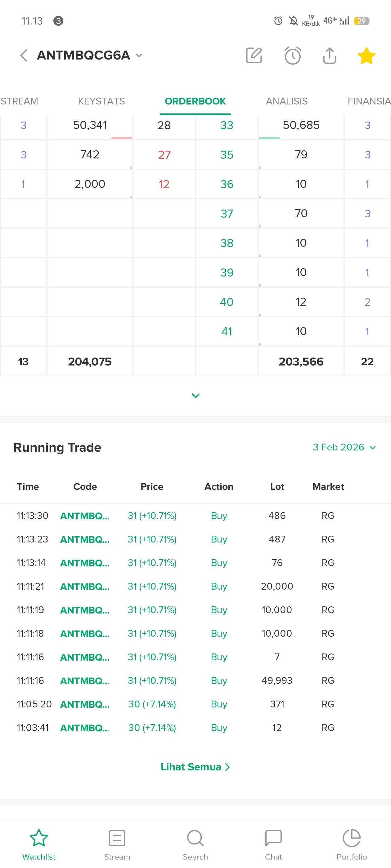Switch to the STREAM tab
This screenshot has height=868, width=391.
pos(19,101)
